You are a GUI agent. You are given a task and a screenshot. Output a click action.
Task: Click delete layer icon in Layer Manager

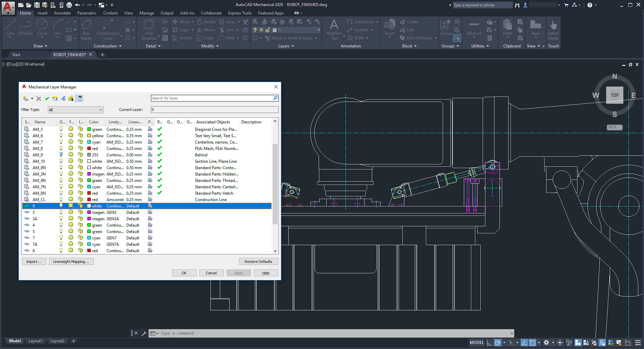point(39,99)
